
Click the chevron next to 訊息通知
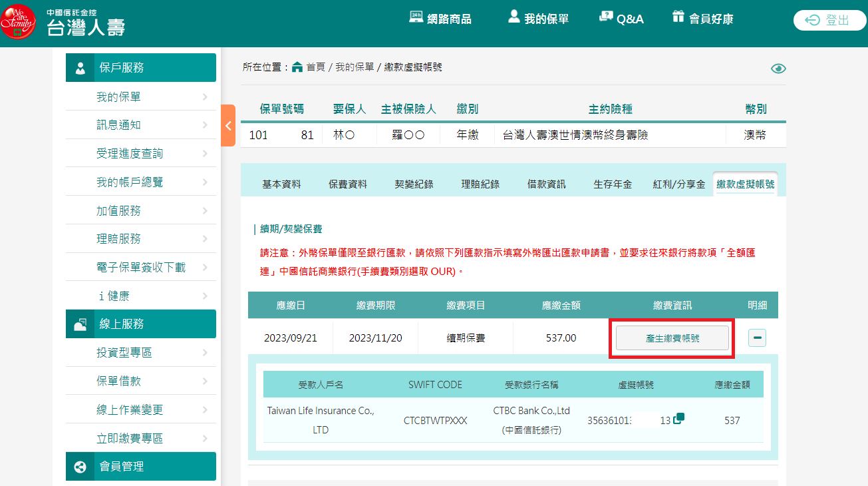point(205,125)
